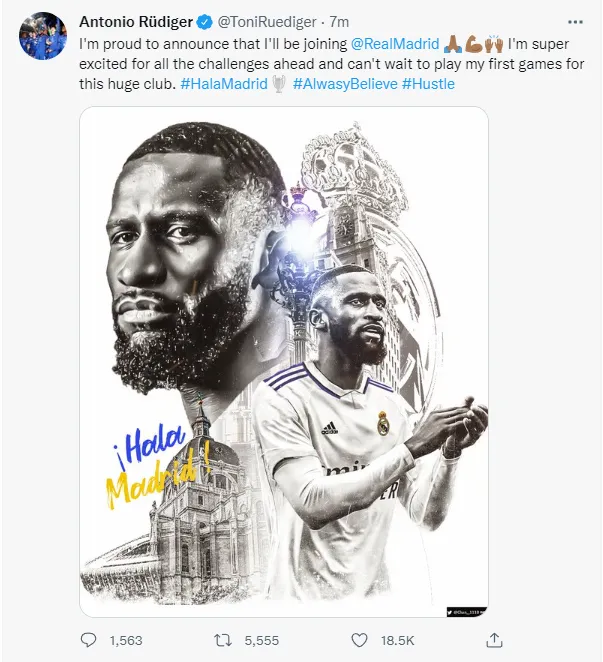
Task: Open the attached Real Madrid poster image
Action: pyautogui.click(x=284, y=362)
